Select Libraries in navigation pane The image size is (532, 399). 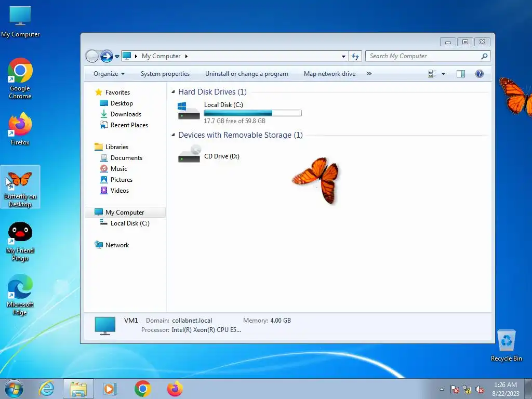[x=117, y=147]
